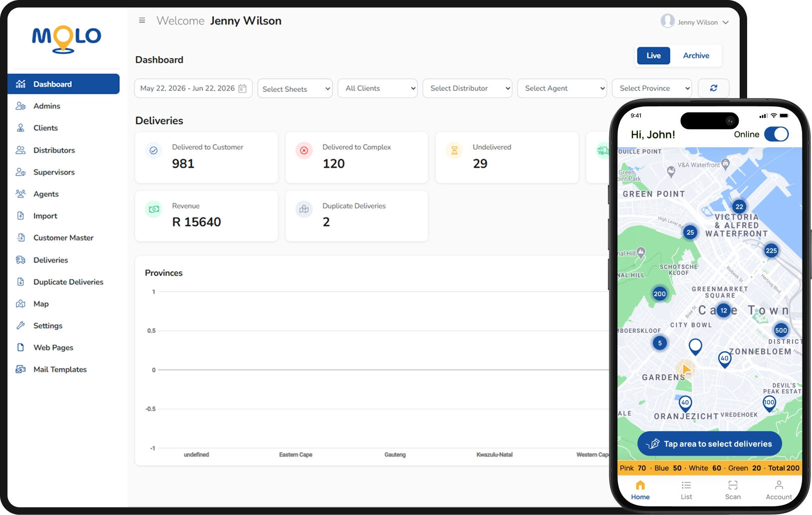Image resolution: width=812 pixels, height=515 pixels.
Task: Open the calendar icon in date range
Action: (243, 88)
